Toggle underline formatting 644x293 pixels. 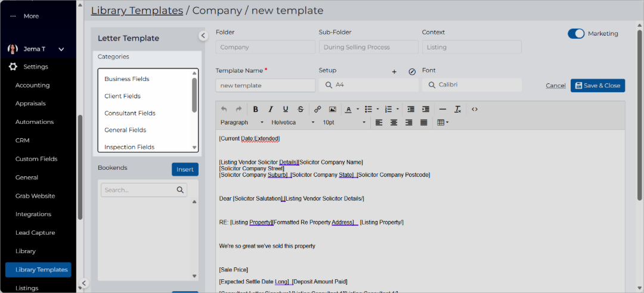(286, 109)
